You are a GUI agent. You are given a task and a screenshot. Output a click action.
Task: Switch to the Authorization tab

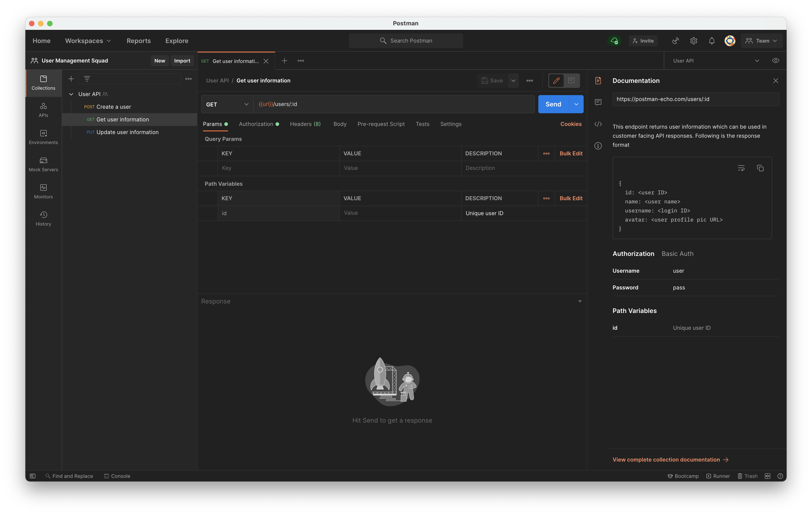tap(256, 124)
